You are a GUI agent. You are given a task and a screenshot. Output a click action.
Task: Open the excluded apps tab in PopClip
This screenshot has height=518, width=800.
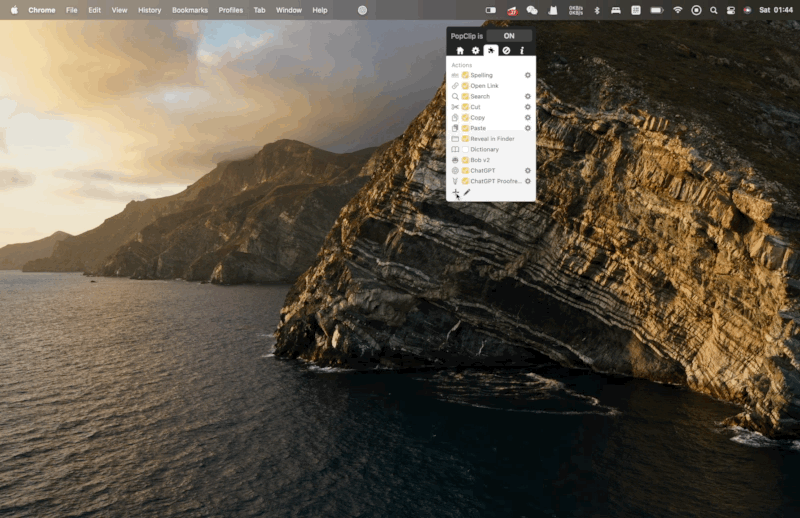[x=506, y=50]
